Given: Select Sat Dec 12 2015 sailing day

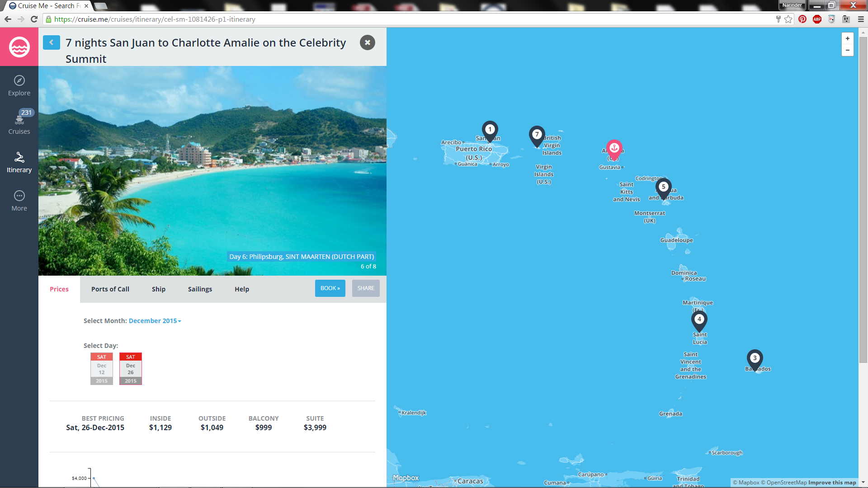Looking at the screenshot, I should 102,369.
